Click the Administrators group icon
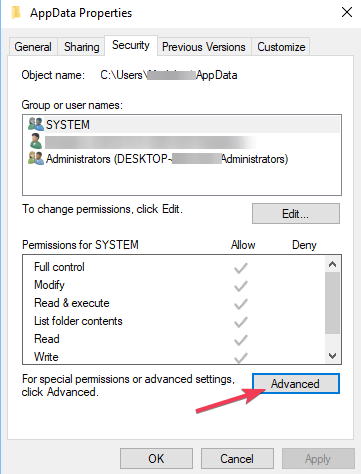This screenshot has height=474, width=361. point(36,158)
